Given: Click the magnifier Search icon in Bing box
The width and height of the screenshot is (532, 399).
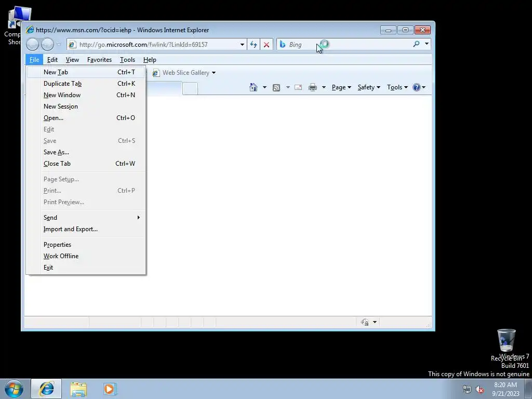Looking at the screenshot, I should point(416,44).
